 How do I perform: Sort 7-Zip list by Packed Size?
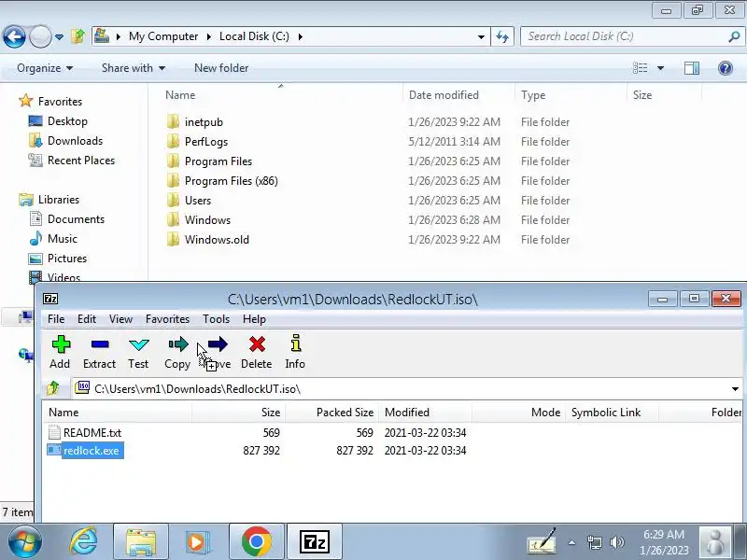click(332, 413)
